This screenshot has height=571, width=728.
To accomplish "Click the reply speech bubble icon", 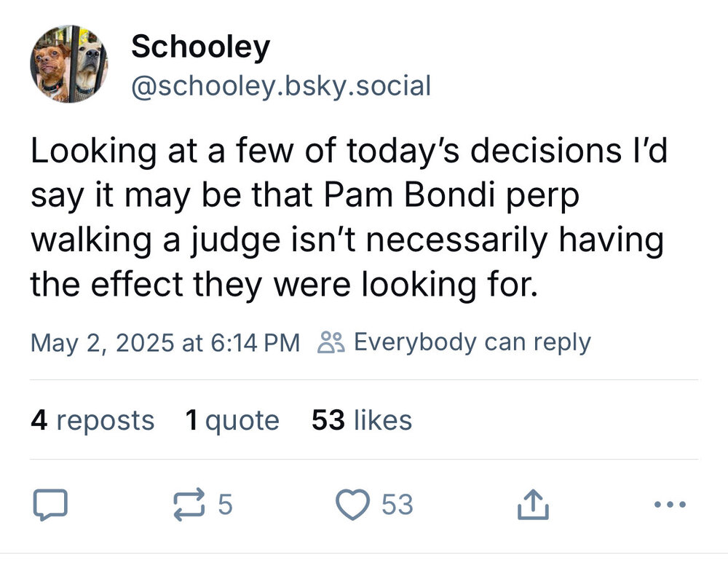I will (x=50, y=505).
